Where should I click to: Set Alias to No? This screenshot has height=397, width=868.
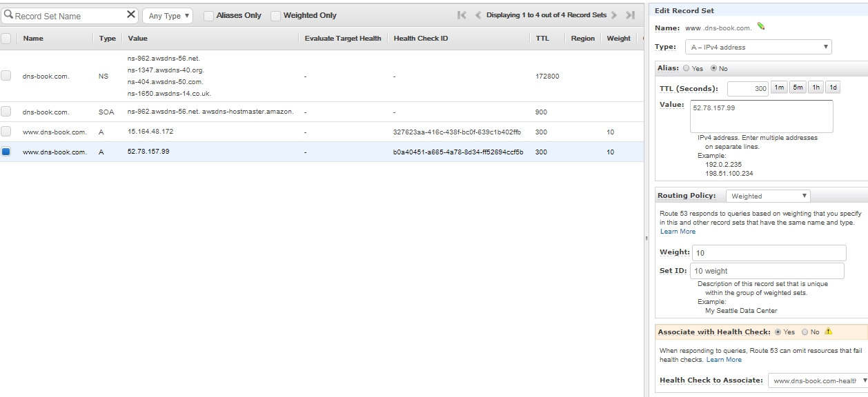click(x=713, y=68)
